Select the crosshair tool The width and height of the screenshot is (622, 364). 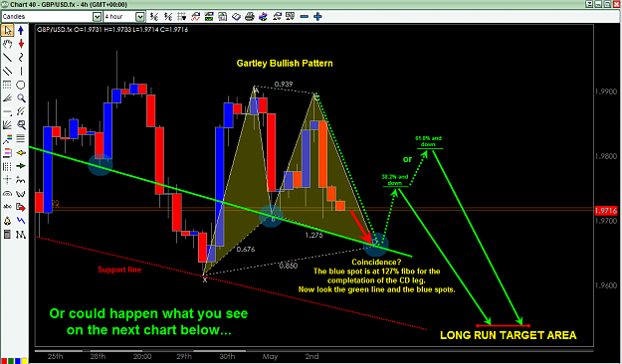pos(8,180)
